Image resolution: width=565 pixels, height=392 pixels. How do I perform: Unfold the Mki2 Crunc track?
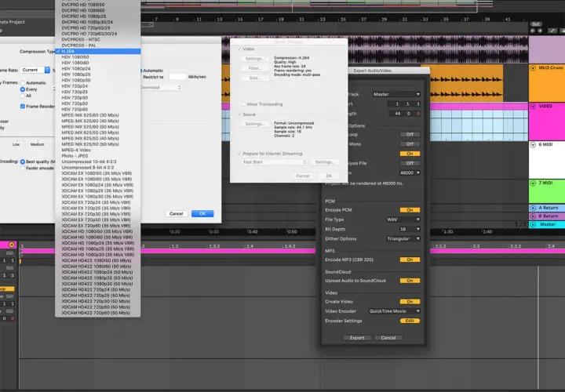tap(533, 67)
